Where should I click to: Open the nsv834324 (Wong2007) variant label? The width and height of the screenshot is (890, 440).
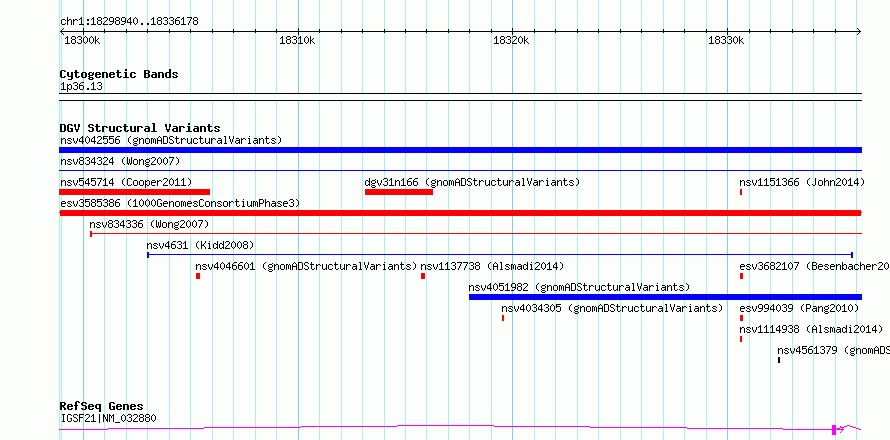coord(120,162)
